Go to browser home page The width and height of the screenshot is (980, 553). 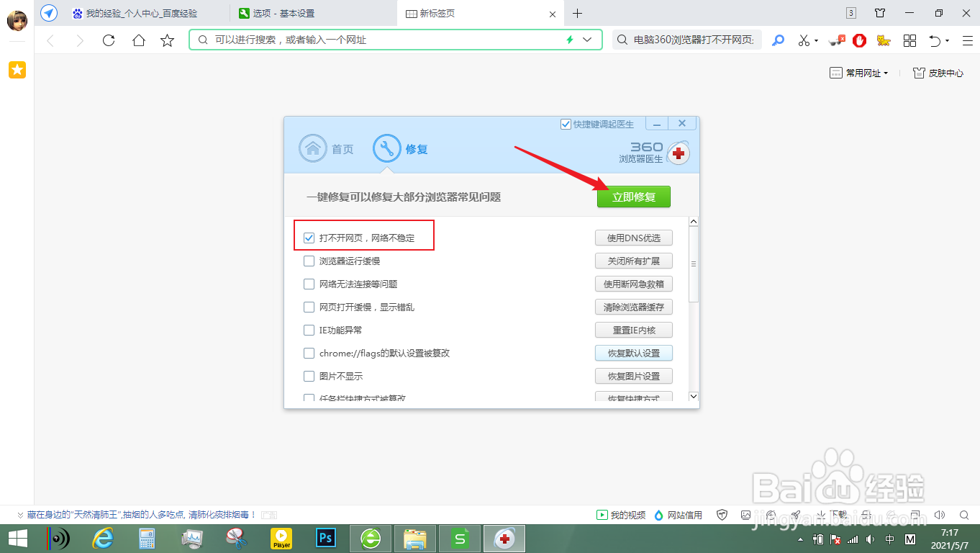[x=138, y=40]
